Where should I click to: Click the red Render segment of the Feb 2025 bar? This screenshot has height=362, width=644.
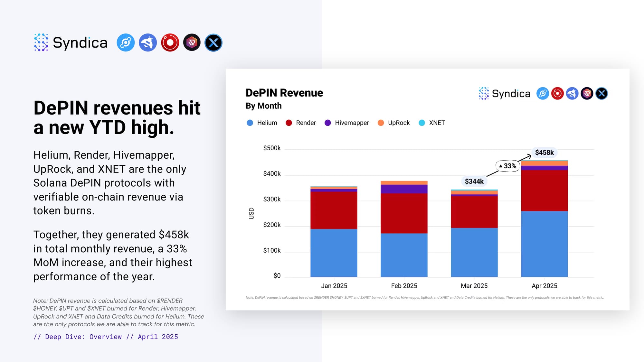tap(404, 213)
